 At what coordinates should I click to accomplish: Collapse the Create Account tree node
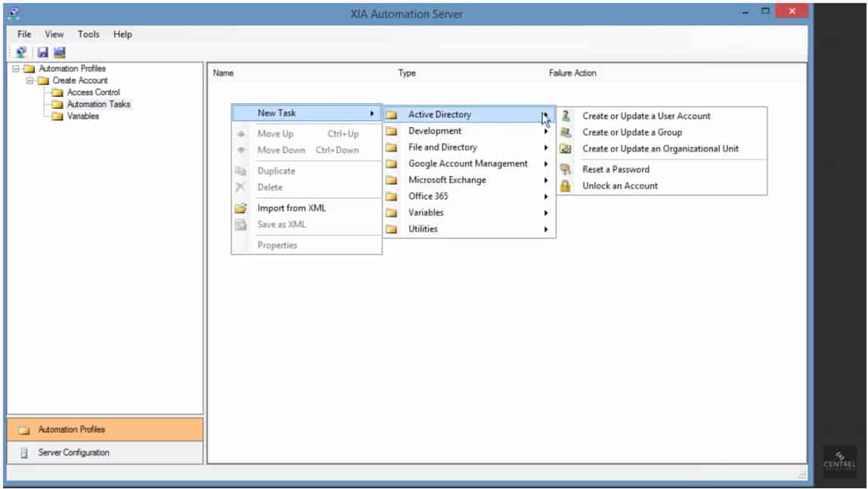[x=30, y=80]
